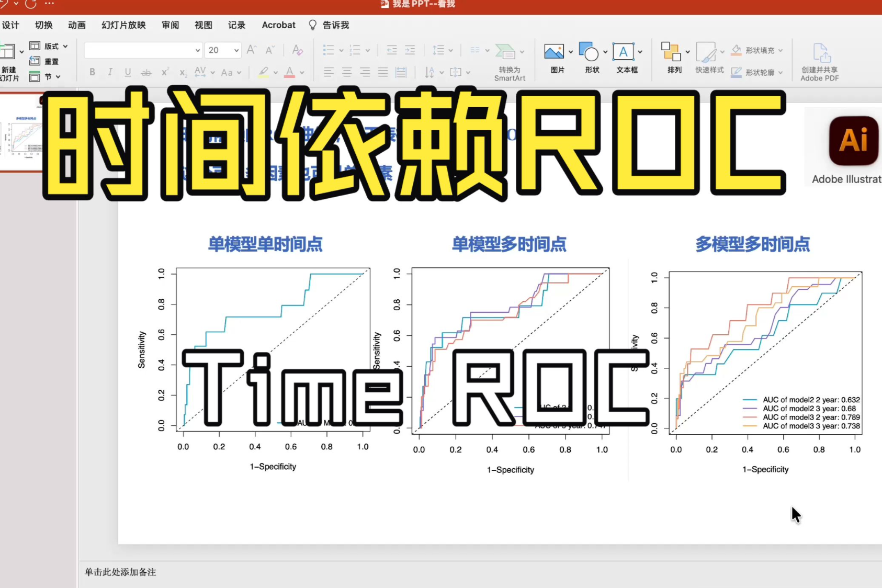Expand 形状填充 dropdown arrow
This screenshot has height=588, width=882.
tap(781, 50)
